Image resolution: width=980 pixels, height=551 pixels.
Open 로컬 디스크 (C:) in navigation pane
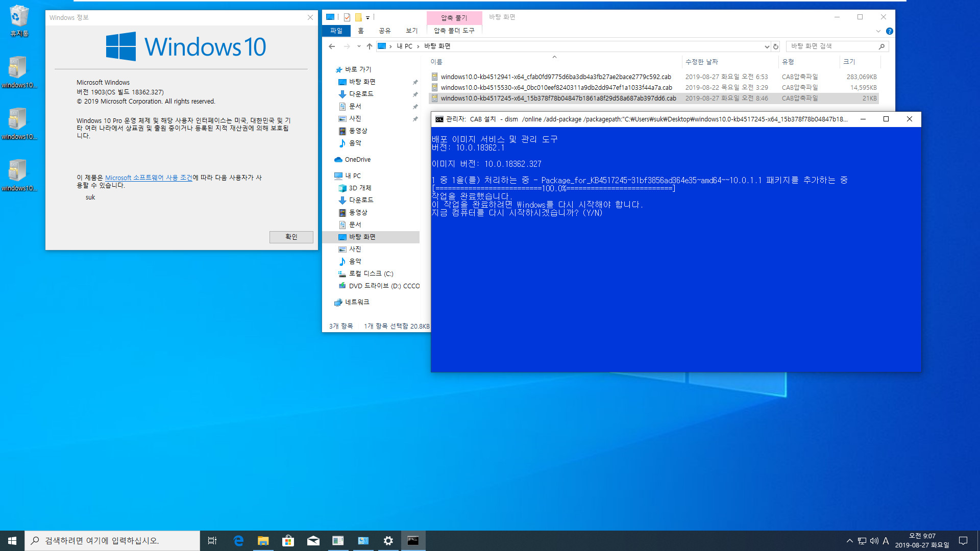click(x=371, y=273)
